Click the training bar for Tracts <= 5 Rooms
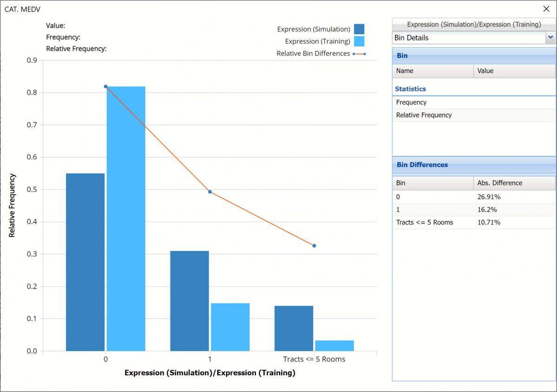Viewport: 557px width, 392px height. pos(334,346)
